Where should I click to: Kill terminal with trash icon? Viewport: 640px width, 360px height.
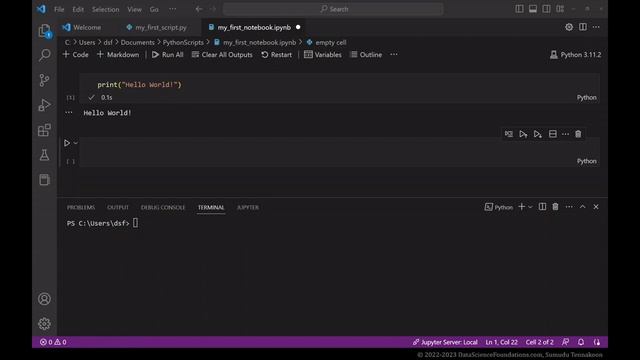click(x=556, y=207)
